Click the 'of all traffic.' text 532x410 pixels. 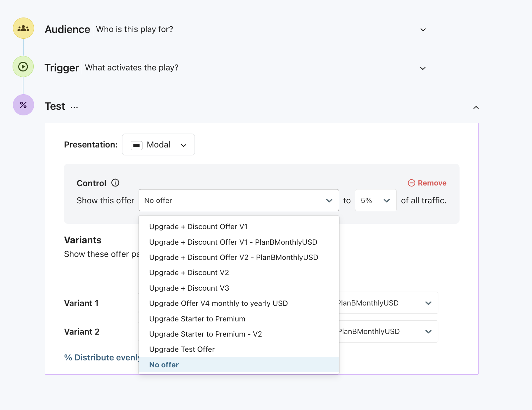(x=424, y=200)
